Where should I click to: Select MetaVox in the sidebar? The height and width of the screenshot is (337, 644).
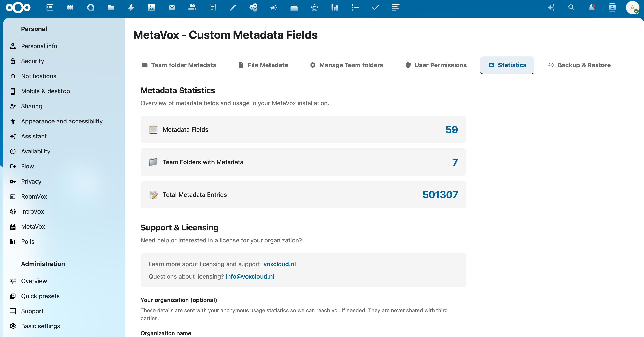(64, 227)
